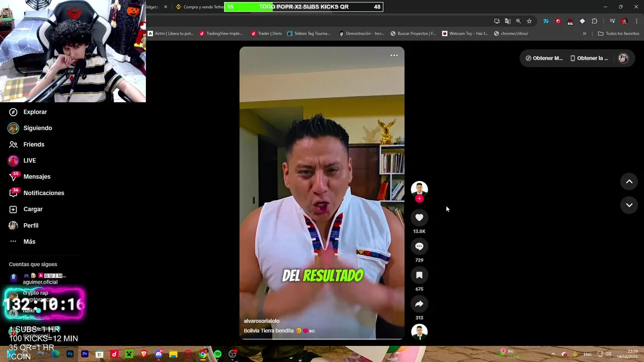The height and width of the screenshot is (362, 644).
Task: Like the video with the heart icon
Action: coord(419,217)
